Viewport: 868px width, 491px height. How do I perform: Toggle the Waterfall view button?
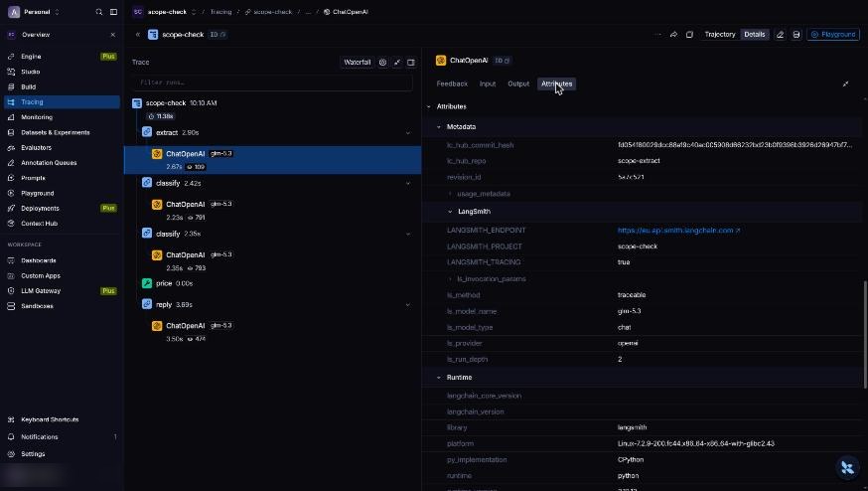pyautogui.click(x=358, y=62)
